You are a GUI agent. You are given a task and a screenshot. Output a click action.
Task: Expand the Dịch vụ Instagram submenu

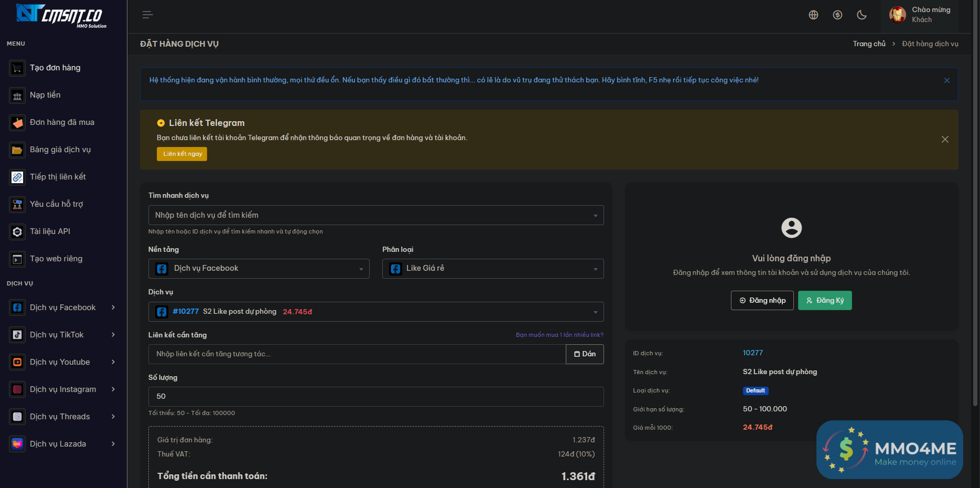tap(113, 389)
